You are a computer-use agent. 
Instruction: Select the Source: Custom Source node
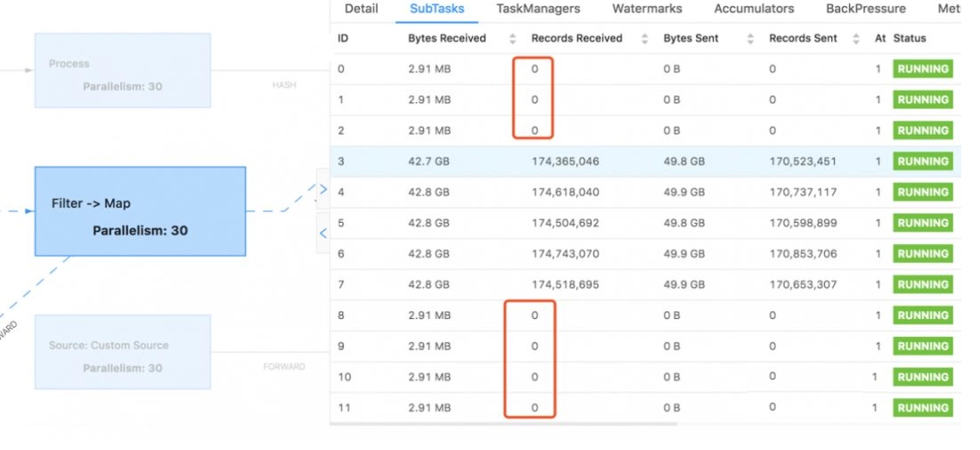[123, 352]
